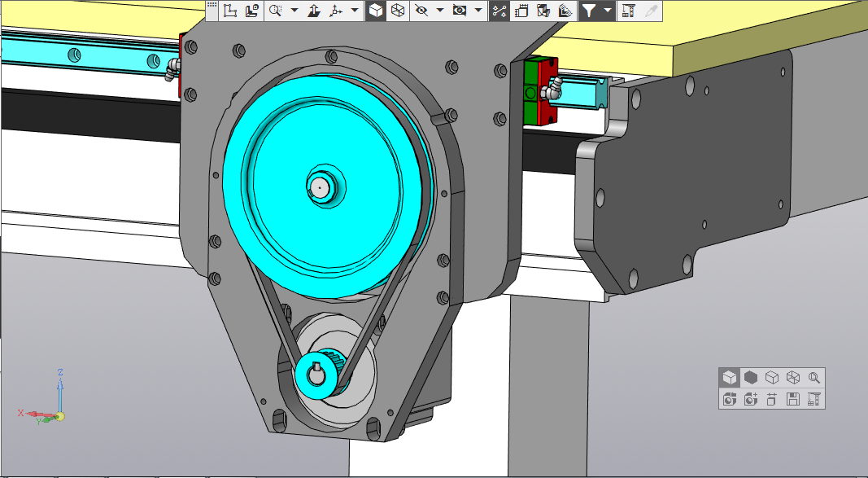
Task: Select hidden-lines-removed cube in floating panel
Action: [772, 378]
